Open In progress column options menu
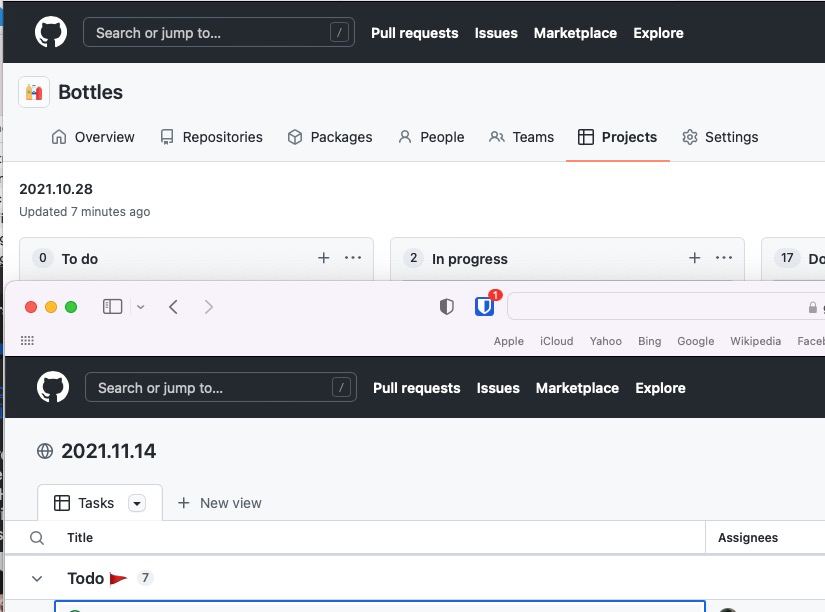Image resolution: width=825 pixels, height=612 pixels. pyautogui.click(x=724, y=258)
